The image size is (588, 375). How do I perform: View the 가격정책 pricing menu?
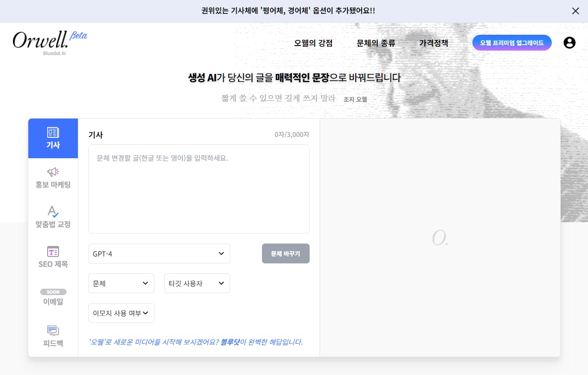pos(434,43)
